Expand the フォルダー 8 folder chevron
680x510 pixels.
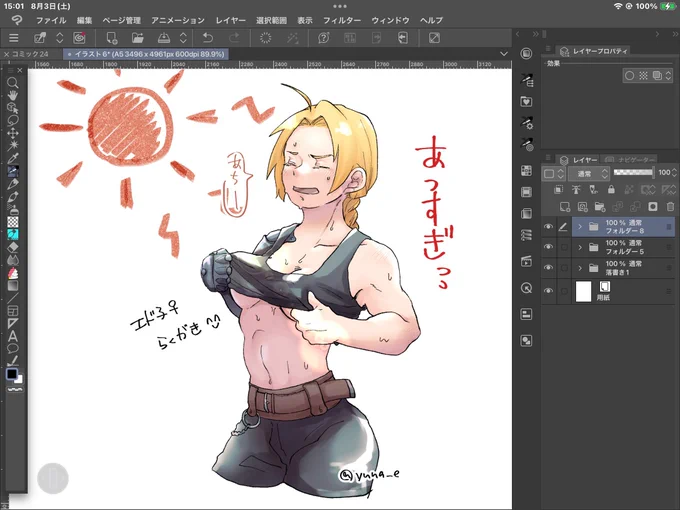(580, 227)
